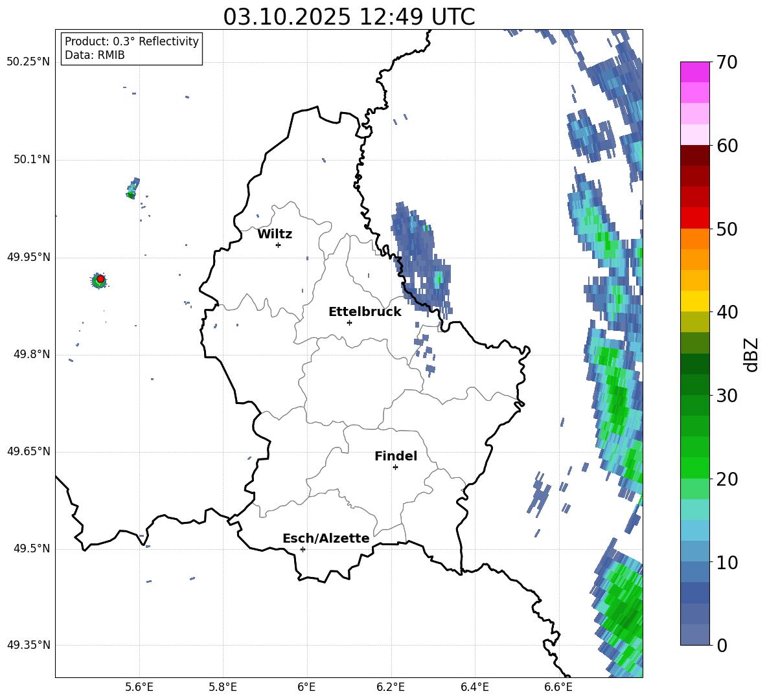The image size is (767, 700).
Task: Click the dark maroon colorbar swatch below 60
Action: (694, 155)
